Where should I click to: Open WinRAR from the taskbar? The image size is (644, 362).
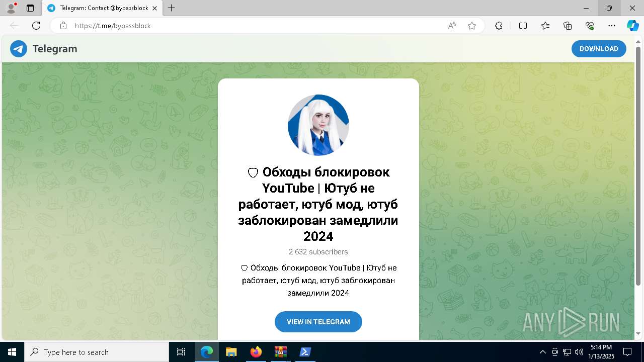point(280,352)
